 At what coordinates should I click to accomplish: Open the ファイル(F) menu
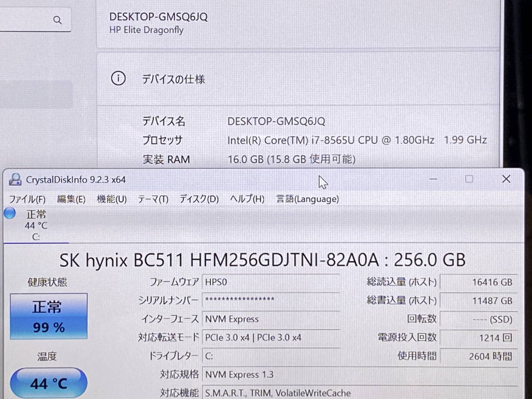[27, 199]
